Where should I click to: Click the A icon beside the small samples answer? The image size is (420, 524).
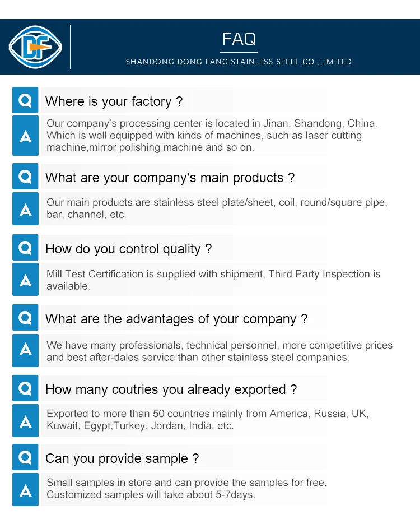(x=25, y=489)
